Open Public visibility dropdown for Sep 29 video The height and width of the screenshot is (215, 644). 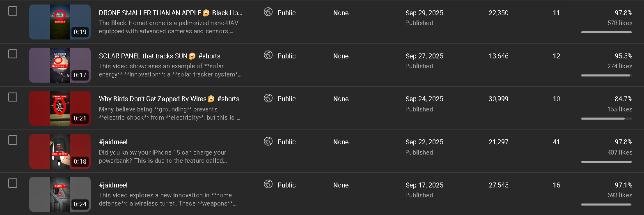pyautogui.click(x=286, y=13)
